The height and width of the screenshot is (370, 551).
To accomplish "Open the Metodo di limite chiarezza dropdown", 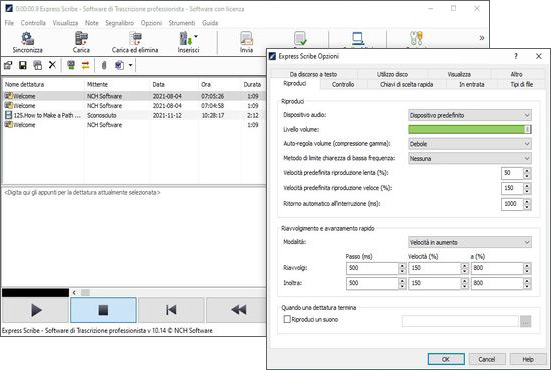I will coord(470,158).
